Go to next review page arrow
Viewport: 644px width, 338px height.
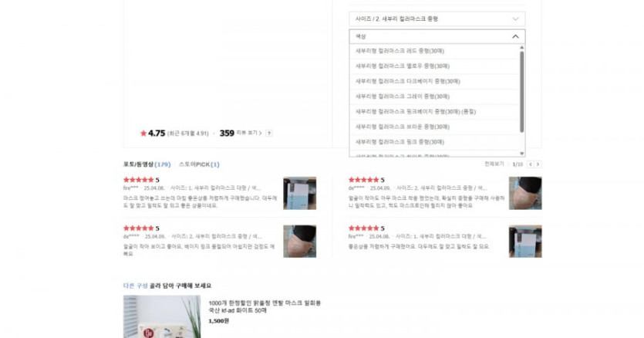[538, 164]
